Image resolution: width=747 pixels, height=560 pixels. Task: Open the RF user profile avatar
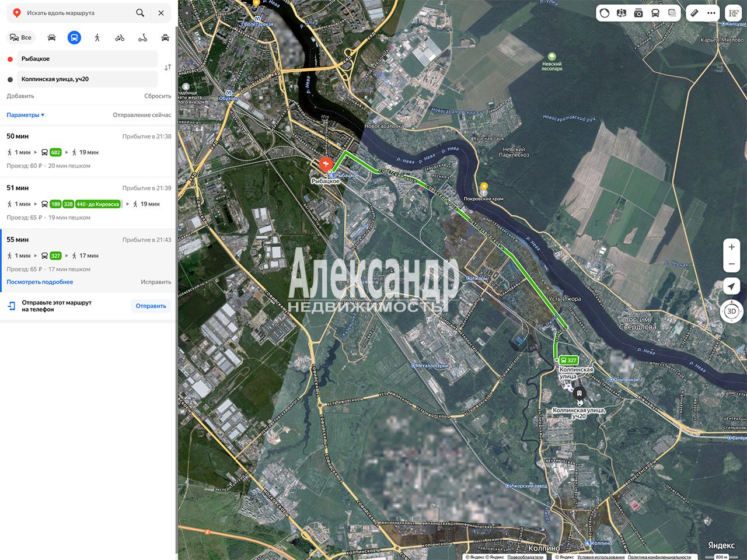[x=734, y=13]
